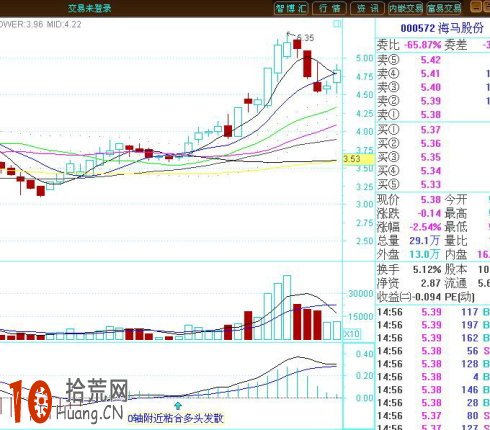Click the small panel toggle icon at chart top-right
The image size is (490, 430).
[x=337, y=24]
